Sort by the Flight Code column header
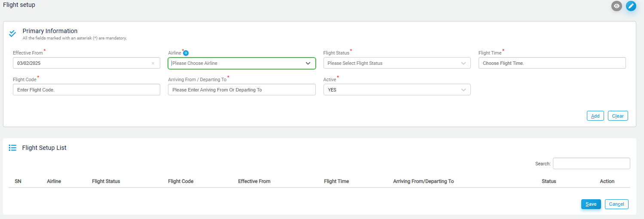 coord(181,181)
